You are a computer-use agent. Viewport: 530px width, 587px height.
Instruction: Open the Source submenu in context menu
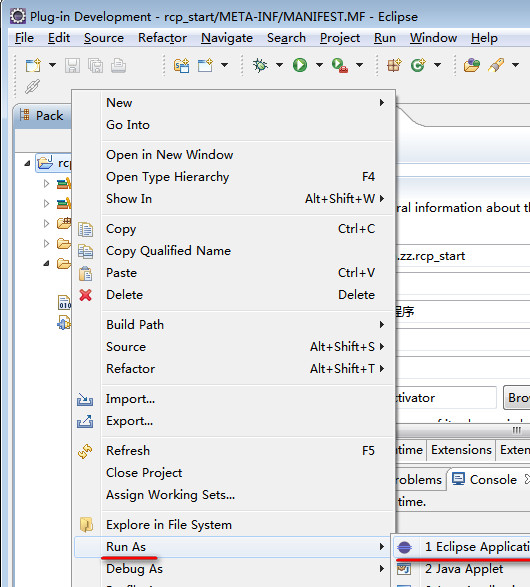tap(248, 347)
